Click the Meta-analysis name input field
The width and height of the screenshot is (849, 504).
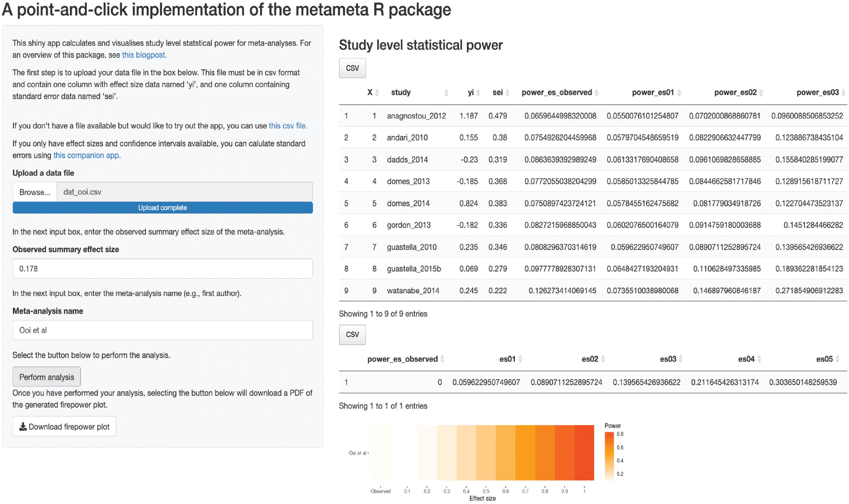[162, 330]
